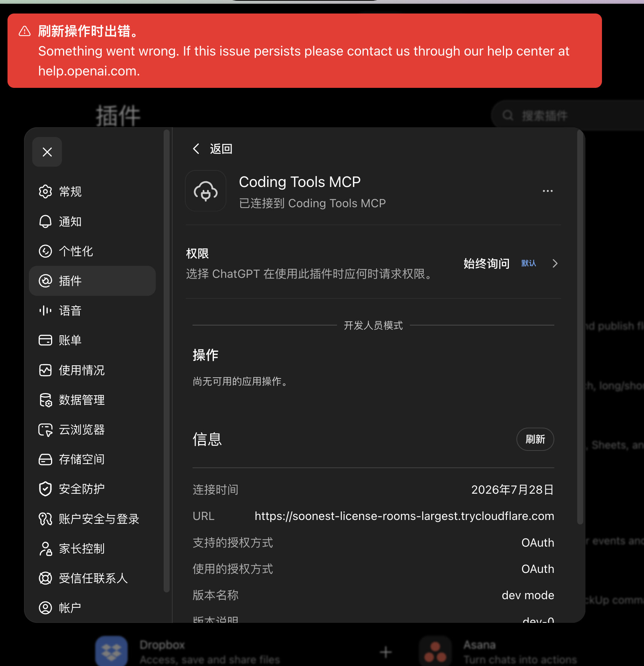Click the 搜索插件 search field
Image resolution: width=644 pixels, height=666 pixels.
[567, 115]
